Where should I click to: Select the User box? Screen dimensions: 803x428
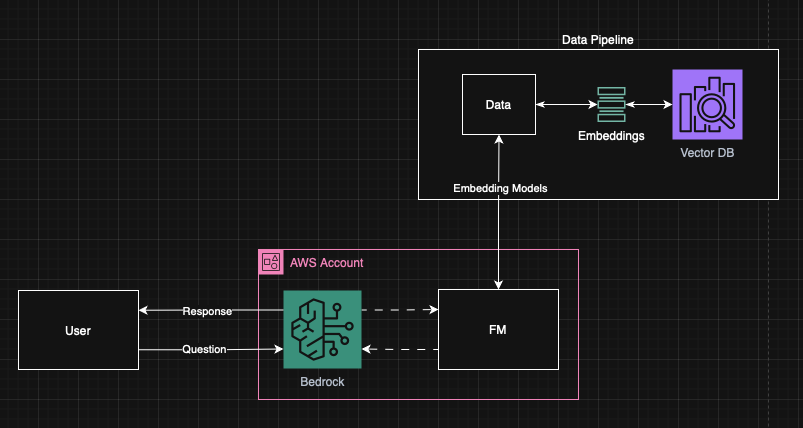(x=78, y=330)
